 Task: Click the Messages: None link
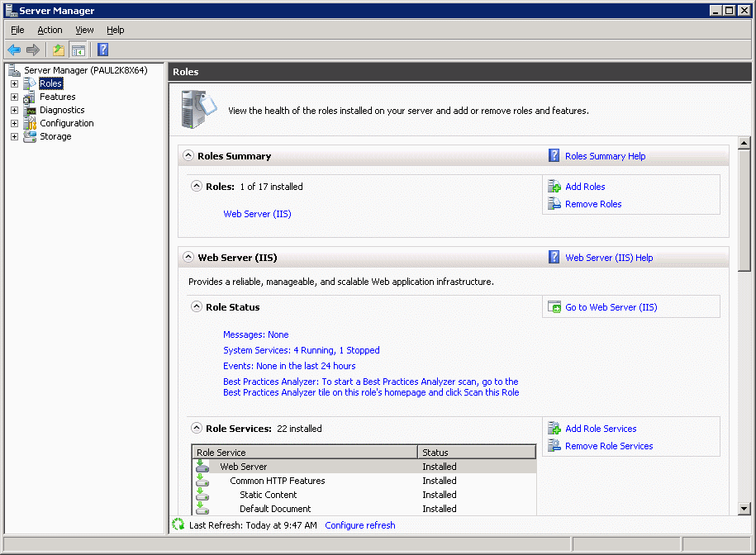(256, 334)
